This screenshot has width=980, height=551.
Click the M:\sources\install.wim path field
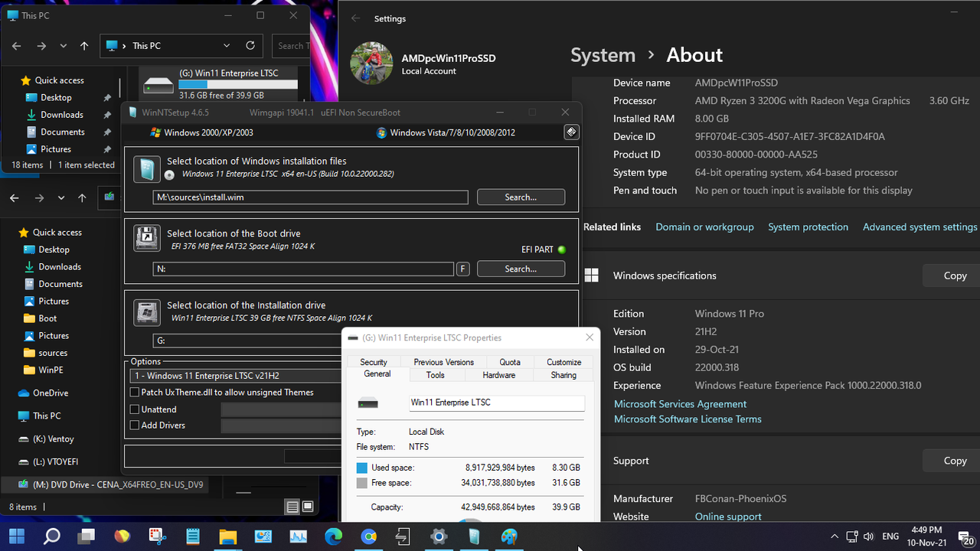(x=310, y=197)
